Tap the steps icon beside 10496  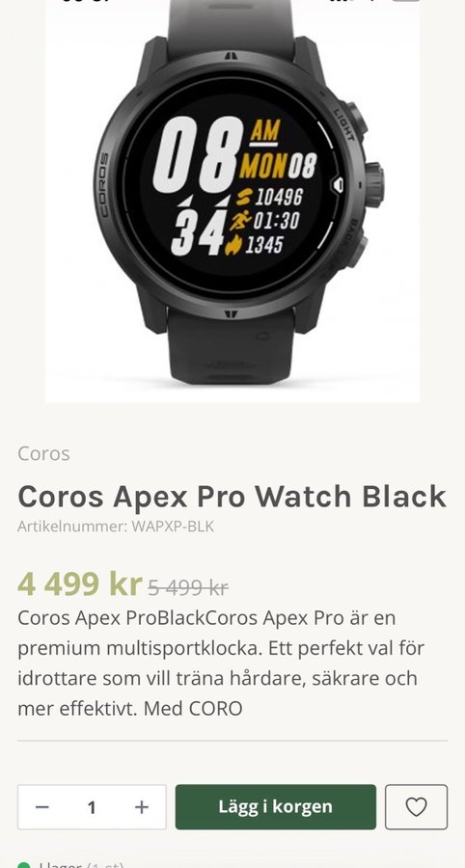244,196
